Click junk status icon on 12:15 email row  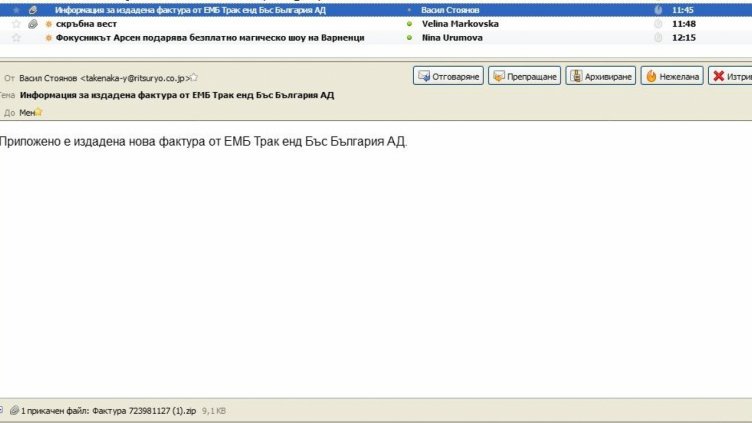[x=658, y=38]
